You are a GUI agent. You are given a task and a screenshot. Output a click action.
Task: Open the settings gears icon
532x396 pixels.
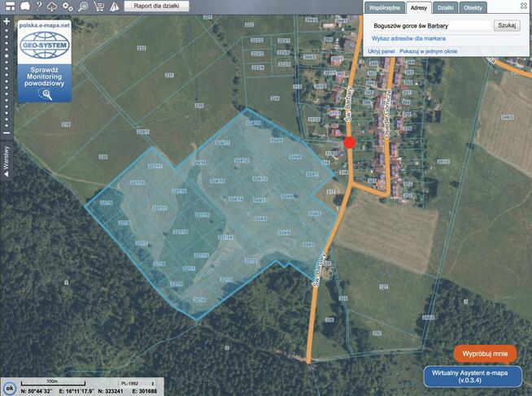click(68, 6)
